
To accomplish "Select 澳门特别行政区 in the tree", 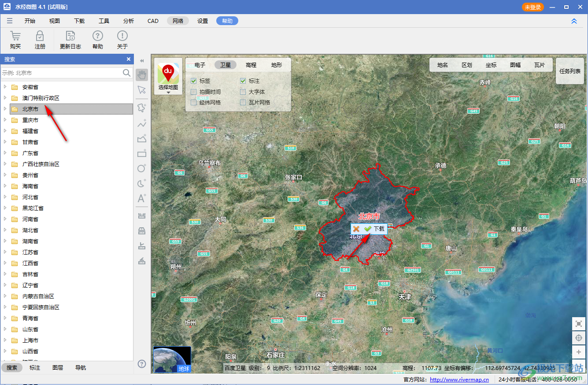I will (x=41, y=98).
